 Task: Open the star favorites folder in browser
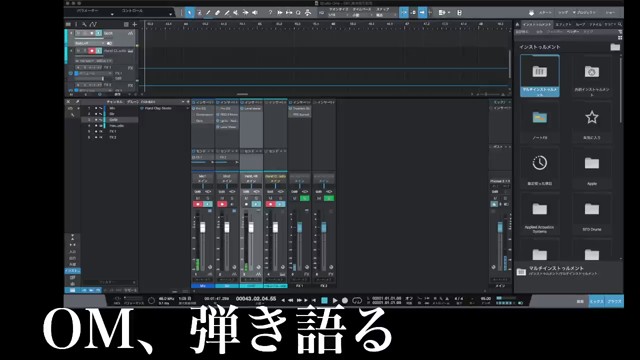tap(591, 122)
